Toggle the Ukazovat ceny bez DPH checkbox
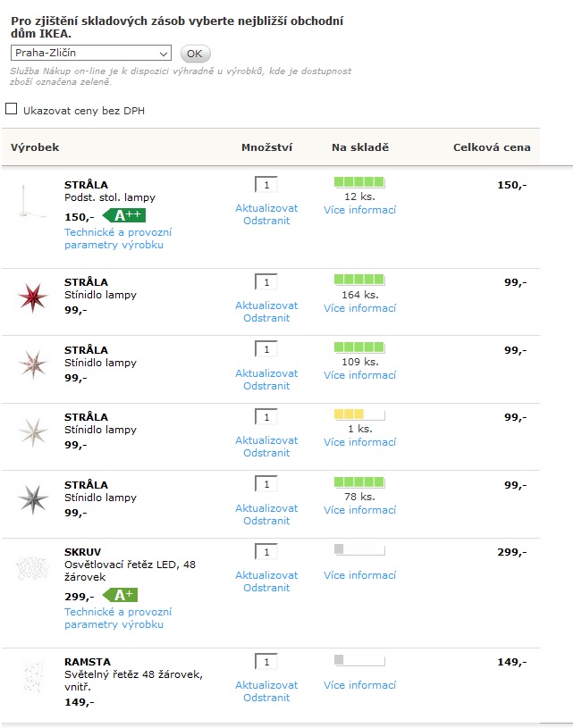This screenshot has height=728, width=573. (12, 109)
